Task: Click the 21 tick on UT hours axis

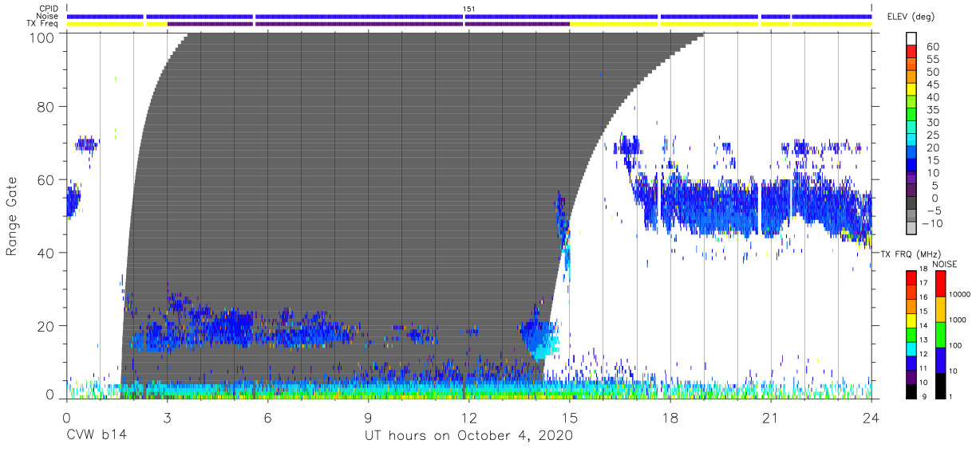Action: [771, 418]
